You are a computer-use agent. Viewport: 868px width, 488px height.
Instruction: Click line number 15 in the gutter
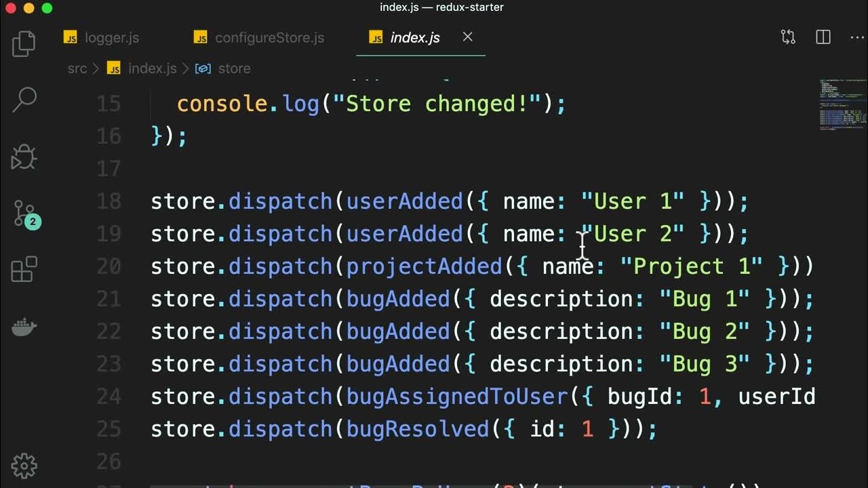click(x=108, y=104)
